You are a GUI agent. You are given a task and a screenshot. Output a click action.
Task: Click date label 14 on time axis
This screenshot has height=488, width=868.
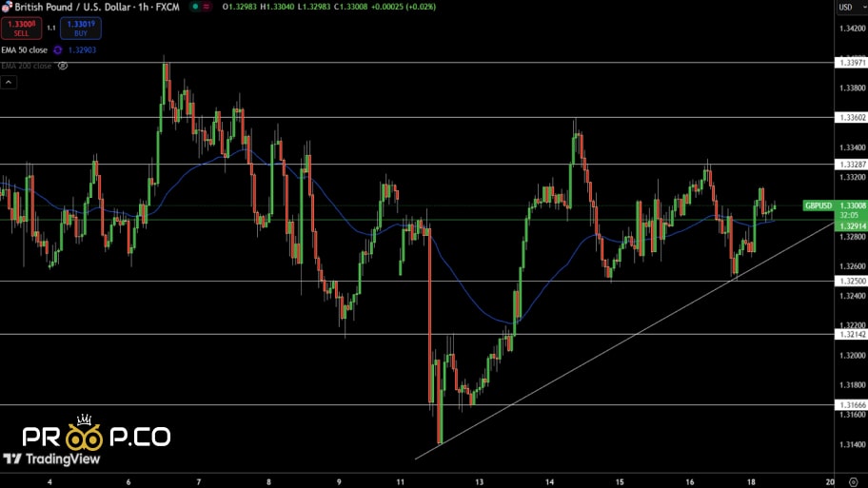coord(550,482)
